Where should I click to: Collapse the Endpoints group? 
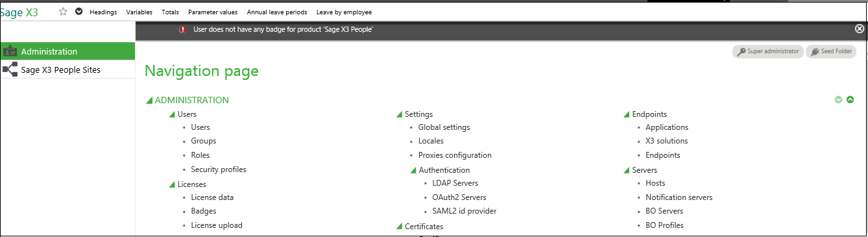(x=627, y=115)
